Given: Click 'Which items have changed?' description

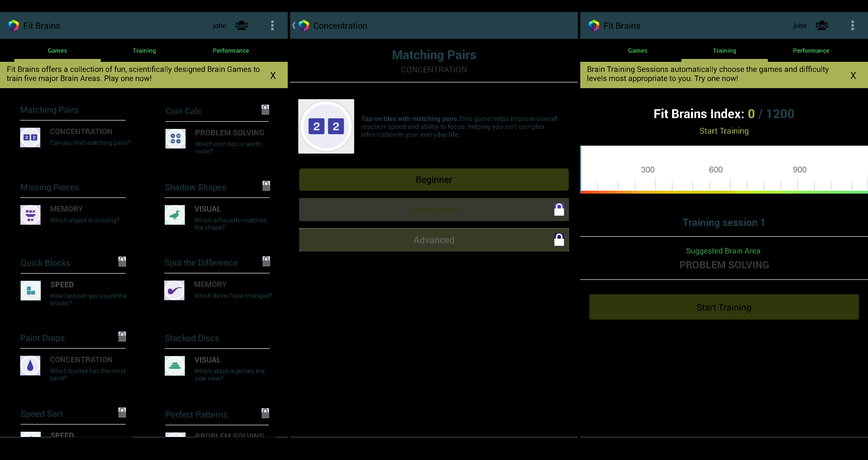Looking at the screenshot, I should pos(233,296).
